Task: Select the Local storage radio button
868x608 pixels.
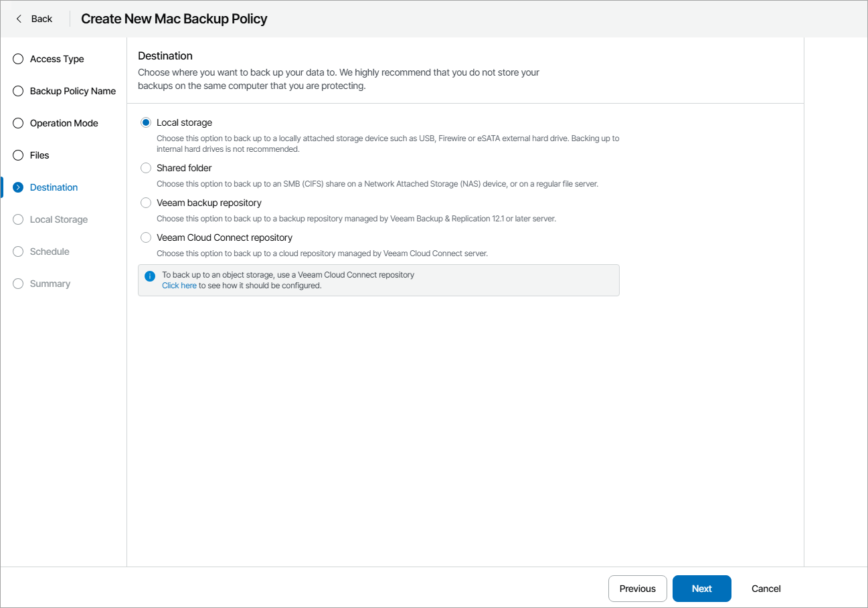Action: (x=146, y=122)
